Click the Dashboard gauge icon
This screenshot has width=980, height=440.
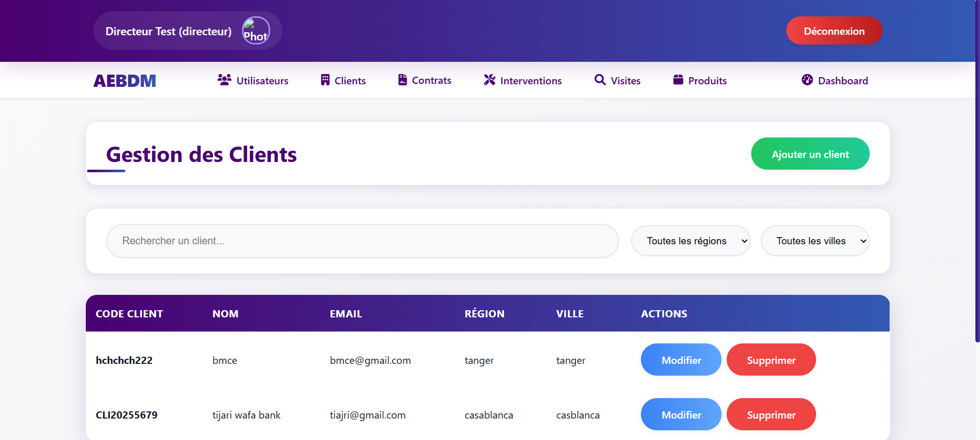pos(807,80)
